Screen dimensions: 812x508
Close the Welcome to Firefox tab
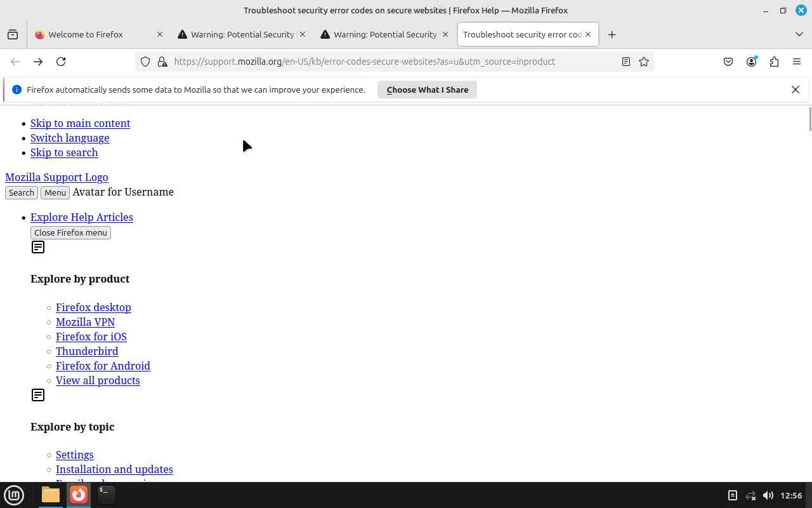tap(160, 34)
